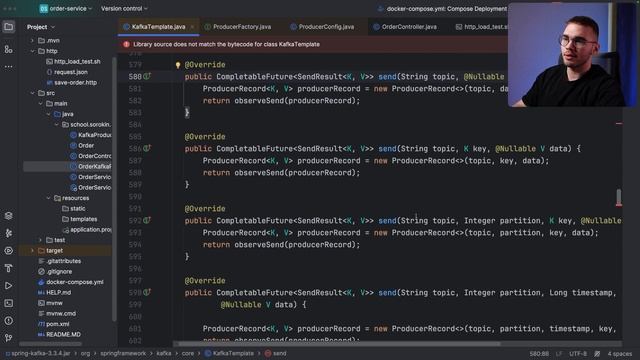Expand the test folder
This screenshot has width=640, height=360.
pyautogui.click(x=40, y=240)
